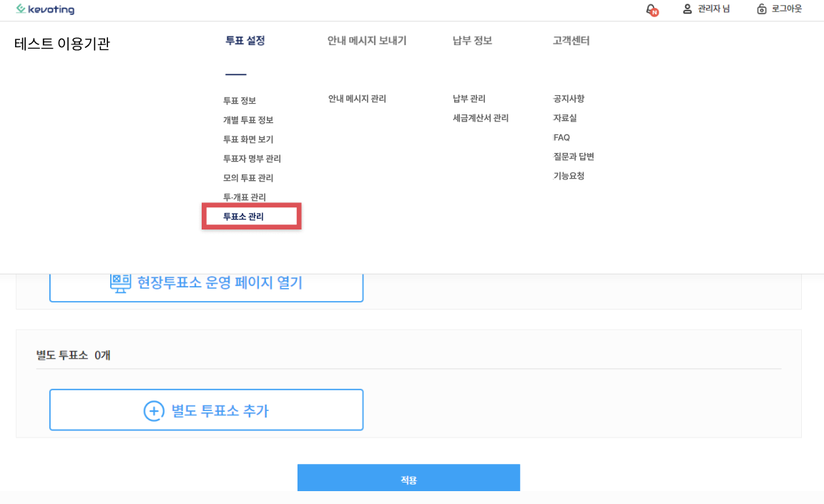This screenshot has width=824, height=504.
Task: Open the 납부 정보 menu
Action: click(x=472, y=41)
